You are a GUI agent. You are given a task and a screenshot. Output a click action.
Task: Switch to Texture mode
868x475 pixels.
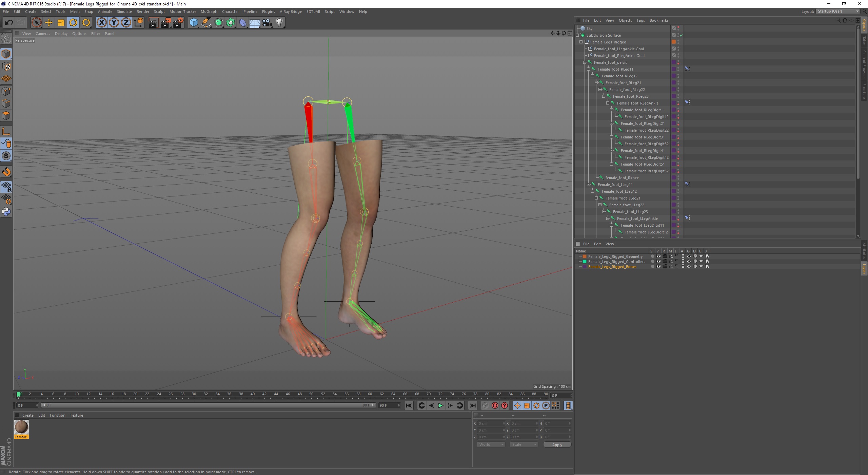6,66
